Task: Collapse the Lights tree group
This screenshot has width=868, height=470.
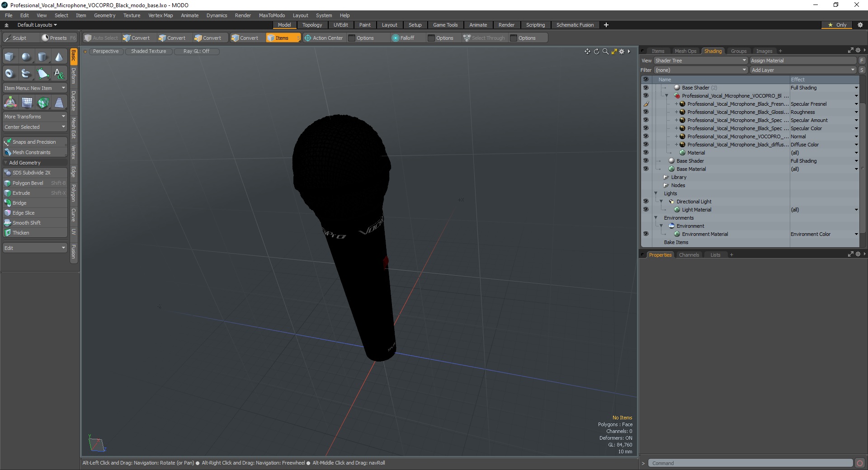Action: coord(656,193)
